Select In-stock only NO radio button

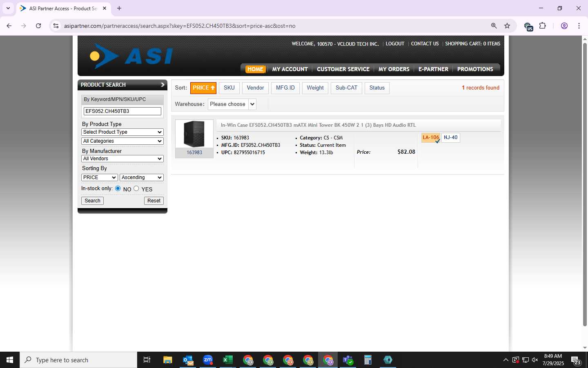[118, 188]
